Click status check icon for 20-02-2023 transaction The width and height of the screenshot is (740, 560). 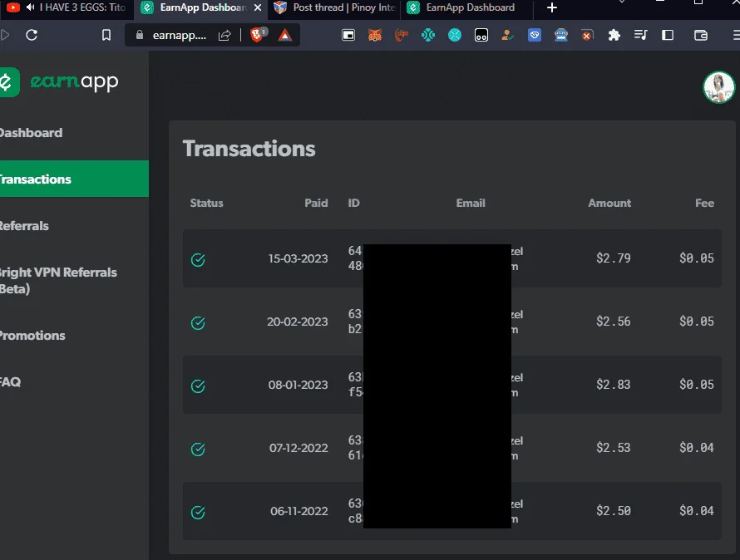tap(198, 322)
